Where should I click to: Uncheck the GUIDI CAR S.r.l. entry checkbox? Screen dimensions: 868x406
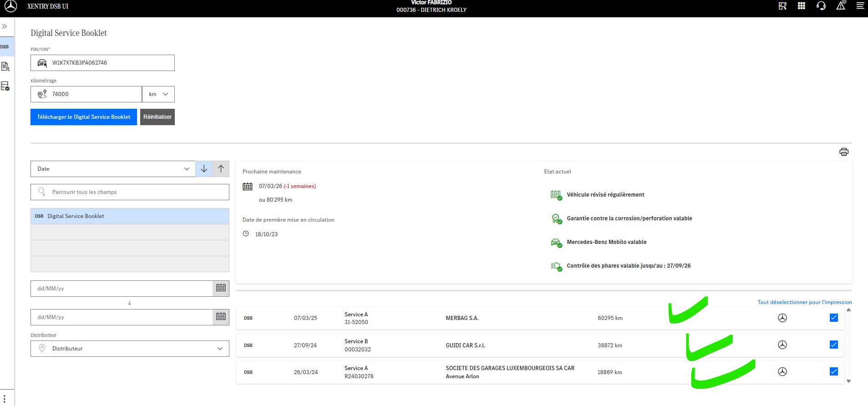point(833,345)
